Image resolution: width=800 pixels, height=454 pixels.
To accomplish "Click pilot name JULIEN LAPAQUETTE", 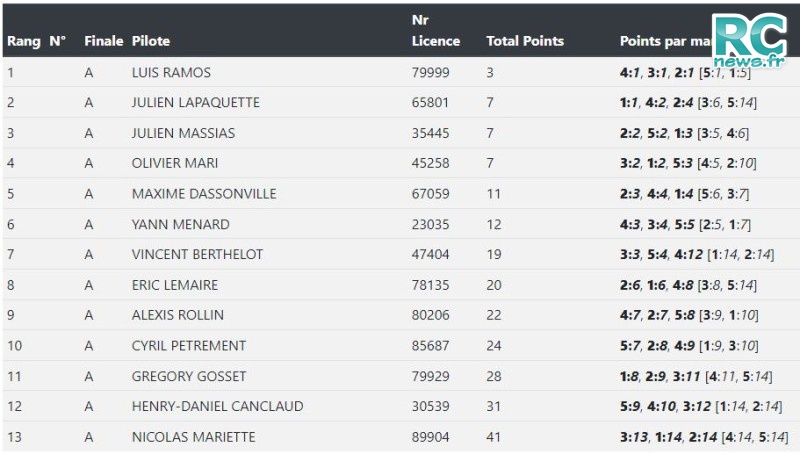I will 195,103.
